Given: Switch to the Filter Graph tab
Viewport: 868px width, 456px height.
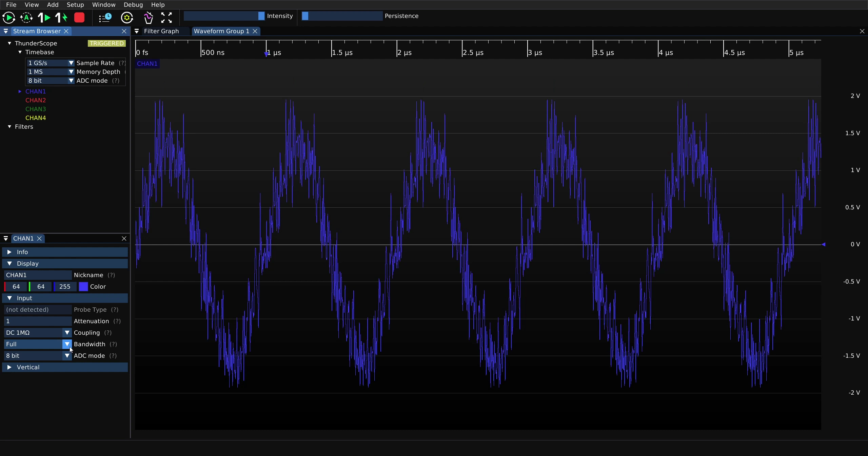Looking at the screenshot, I should pyautogui.click(x=161, y=31).
